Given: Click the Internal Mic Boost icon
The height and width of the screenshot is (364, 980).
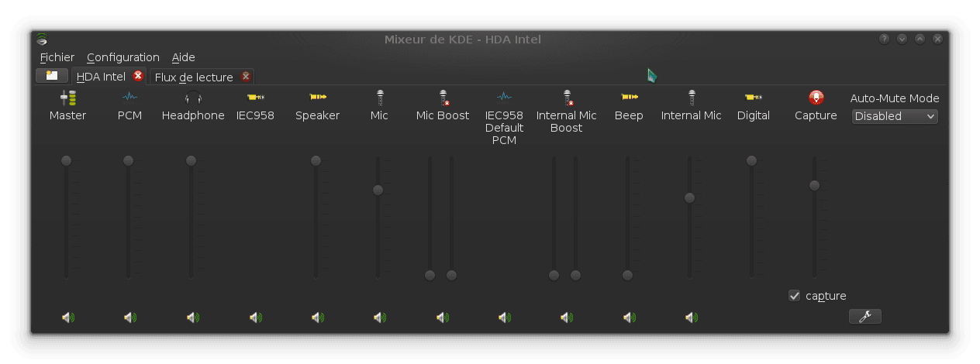Looking at the screenshot, I should (x=568, y=98).
